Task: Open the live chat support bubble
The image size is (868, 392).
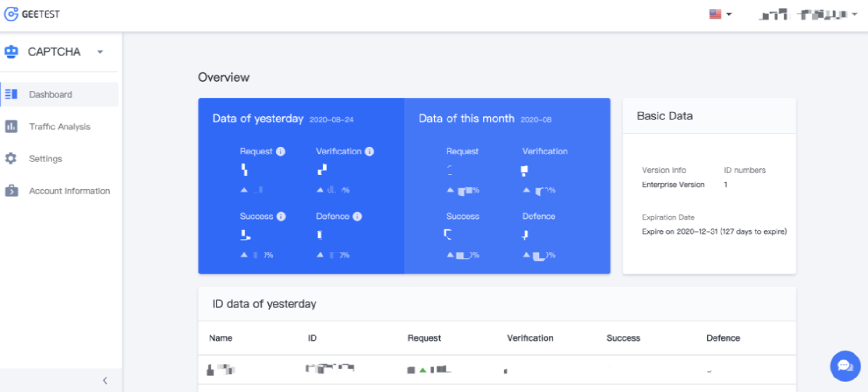Action: pyautogui.click(x=845, y=366)
